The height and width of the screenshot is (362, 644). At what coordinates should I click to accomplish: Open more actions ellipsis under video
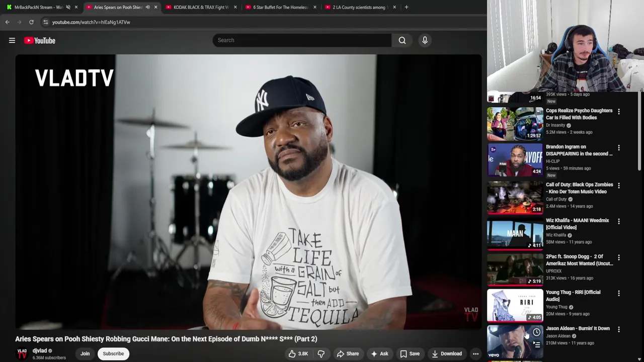475,353
